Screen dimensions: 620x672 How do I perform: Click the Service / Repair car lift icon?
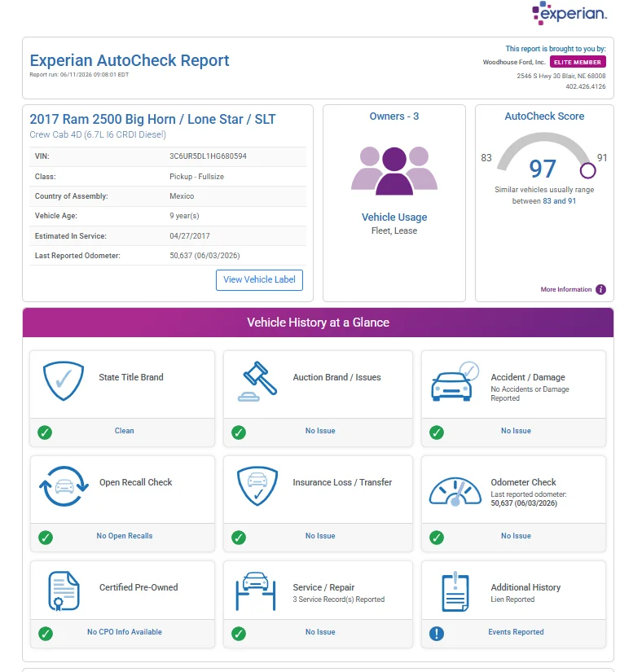coord(256,591)
